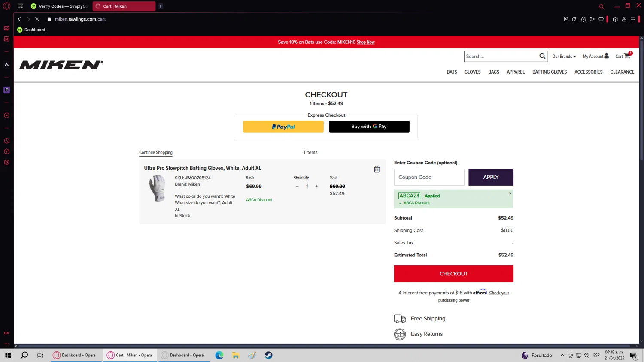Image resolution: width=644 pixels, height=362 pixels.
Task: Open the APPAREL menu
Action: coord(516,72)
